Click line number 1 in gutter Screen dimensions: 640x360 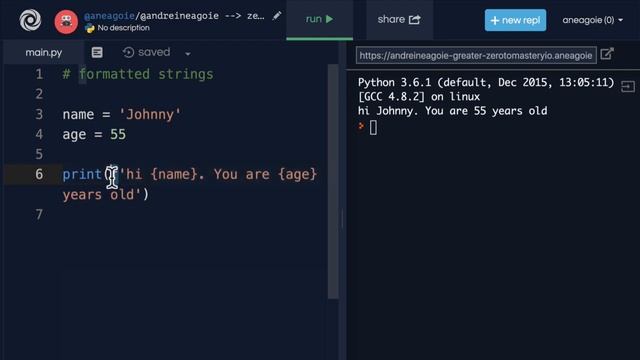tap(39, 74)
